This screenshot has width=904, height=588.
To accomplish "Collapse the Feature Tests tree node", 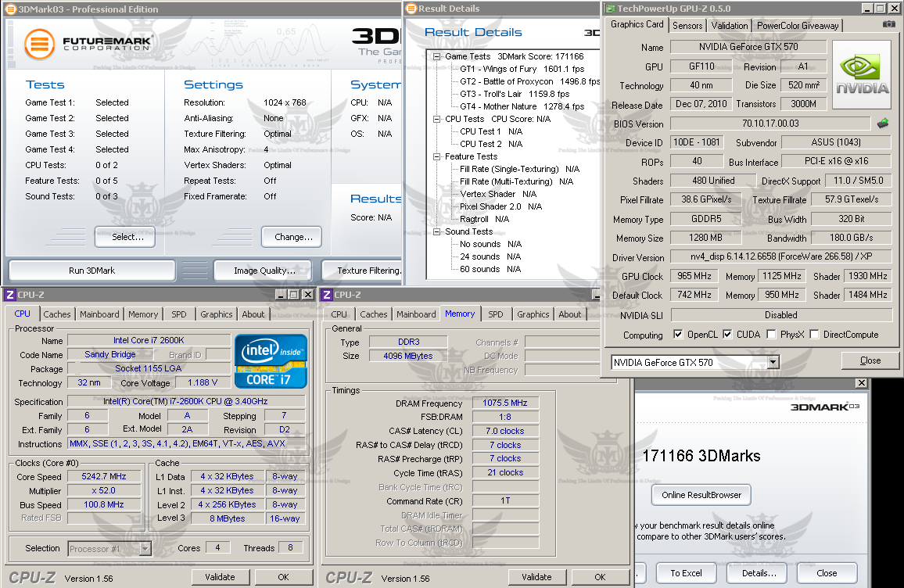I will click(x=436, y=156).
